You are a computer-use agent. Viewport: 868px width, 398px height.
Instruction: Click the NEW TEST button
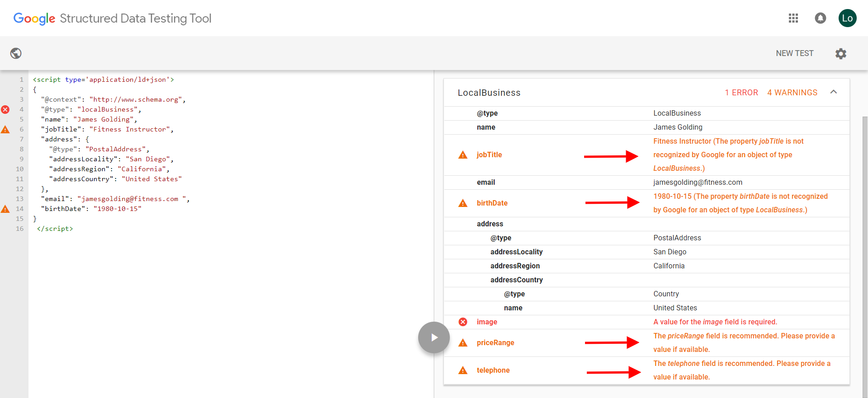795,53
